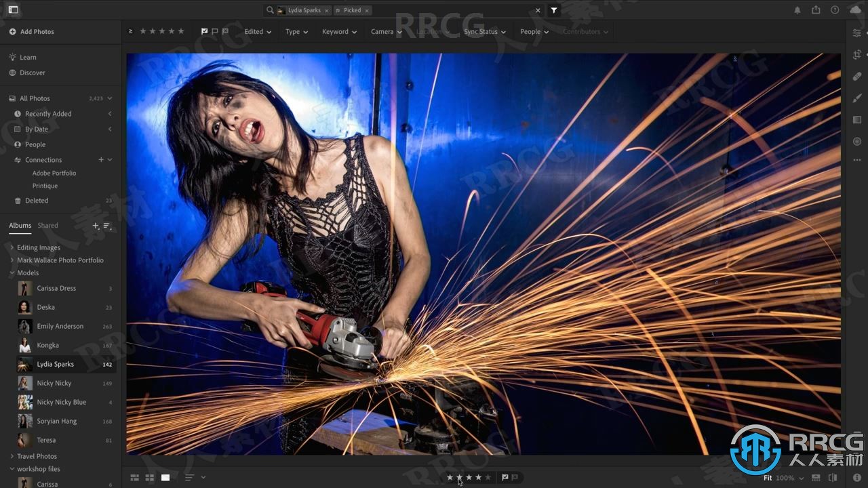Change the rating filter operator symbol

click(x=131, y=31)
